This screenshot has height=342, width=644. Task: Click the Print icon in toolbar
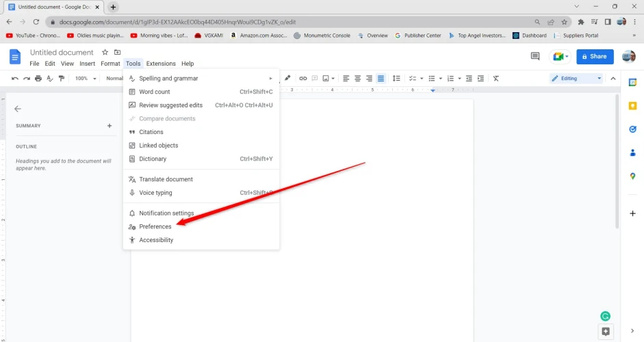click(38, 79)
